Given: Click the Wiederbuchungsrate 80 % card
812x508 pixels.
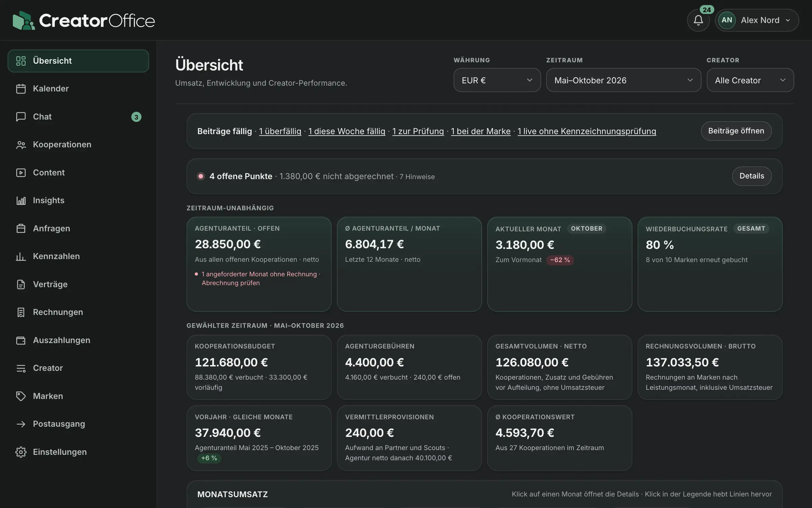Looking at the screenshot, I should (x=710, y=264).
